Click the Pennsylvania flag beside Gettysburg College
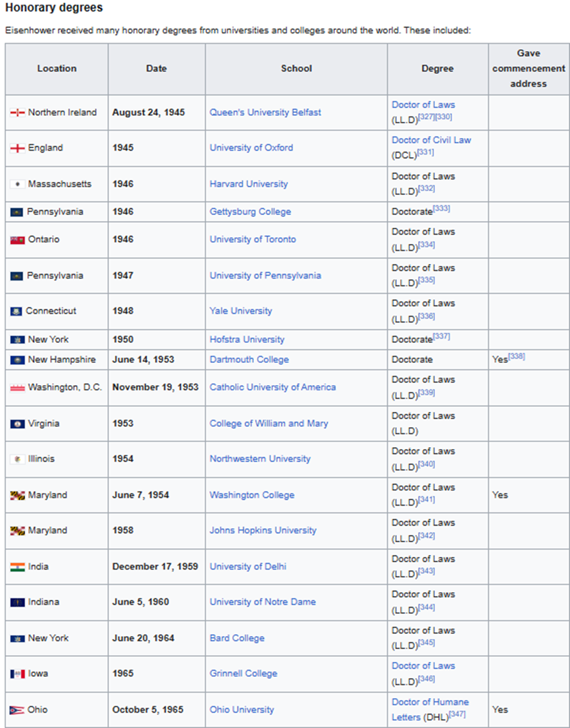The width and height of the screenshot is (570, 728). pyautogui.click(x=17, y=212)
